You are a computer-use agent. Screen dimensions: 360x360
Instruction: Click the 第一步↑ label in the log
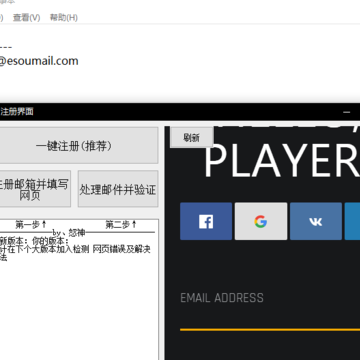[x=31, y=225]
